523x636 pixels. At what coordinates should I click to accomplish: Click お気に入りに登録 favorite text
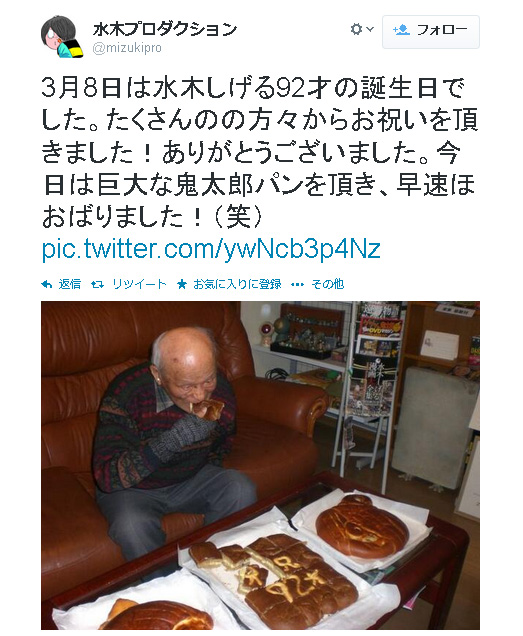tap(237, 284)
